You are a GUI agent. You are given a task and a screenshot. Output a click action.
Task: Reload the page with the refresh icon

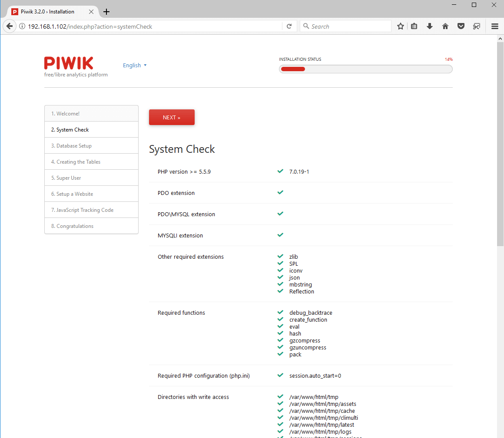pos(289,26)
